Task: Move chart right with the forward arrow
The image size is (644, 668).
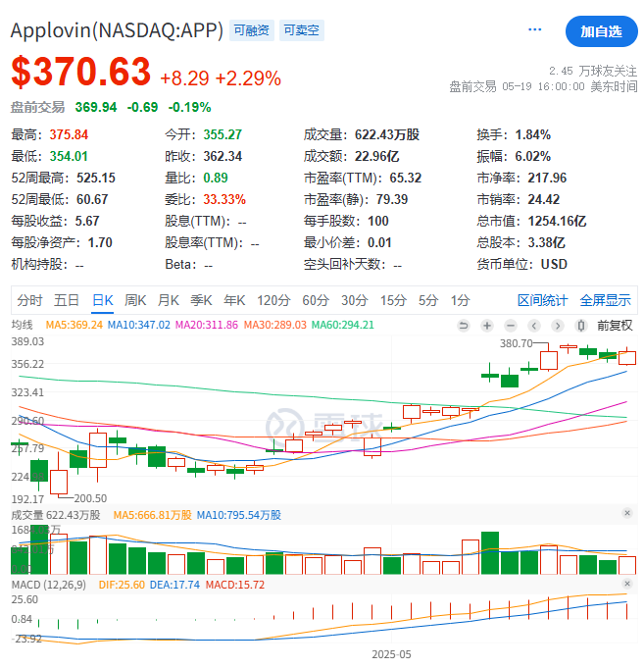Action: [x=557, y=326]
